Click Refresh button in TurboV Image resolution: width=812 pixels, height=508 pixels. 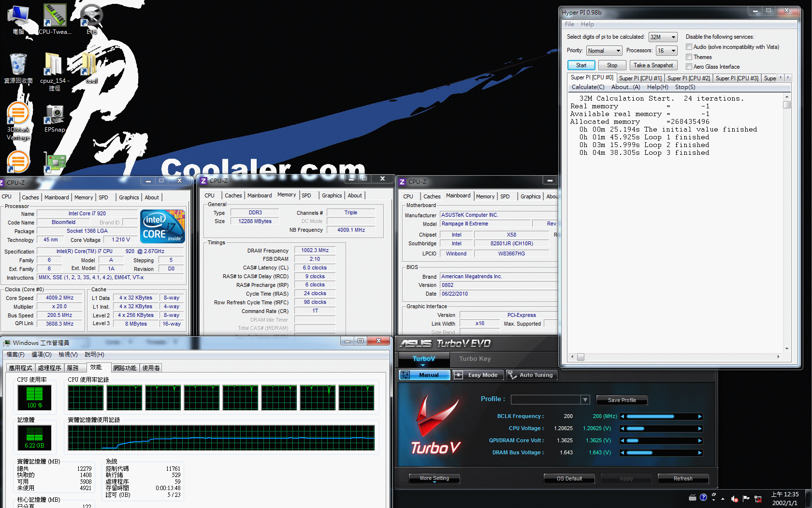(683, 478)
